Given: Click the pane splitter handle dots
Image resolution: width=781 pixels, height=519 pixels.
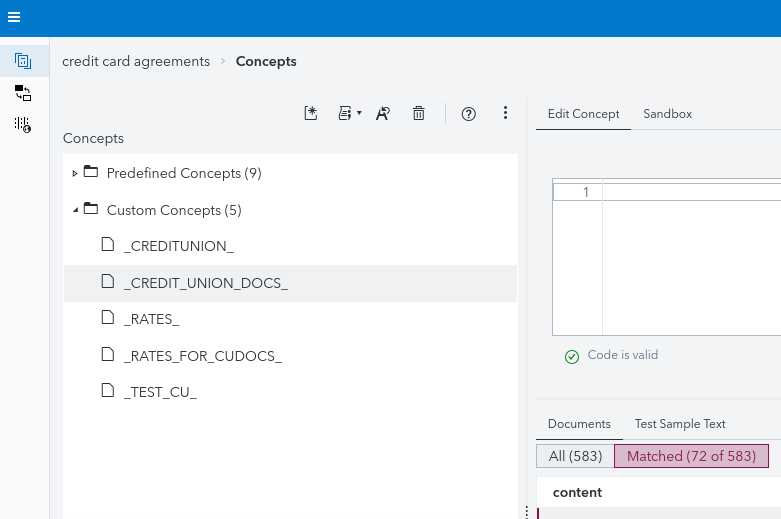Looking at the screenshot, I should pyautogui.click(x=526, y=512).
